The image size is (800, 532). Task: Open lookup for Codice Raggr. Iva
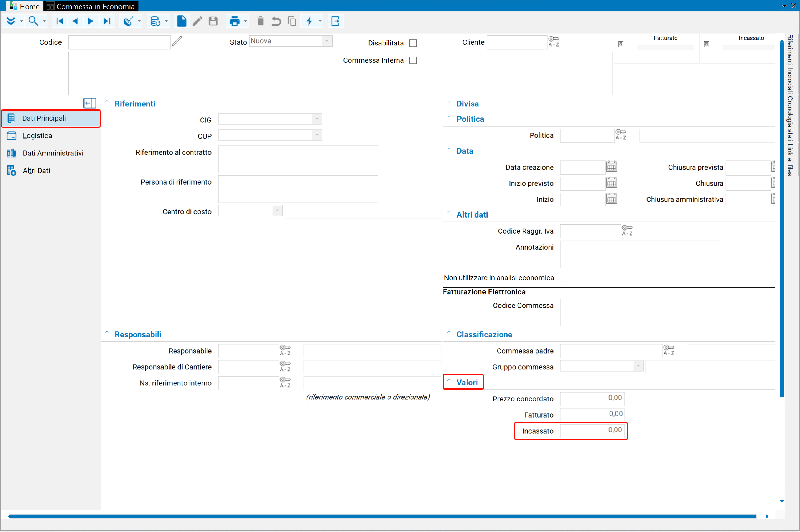point(627,230)
